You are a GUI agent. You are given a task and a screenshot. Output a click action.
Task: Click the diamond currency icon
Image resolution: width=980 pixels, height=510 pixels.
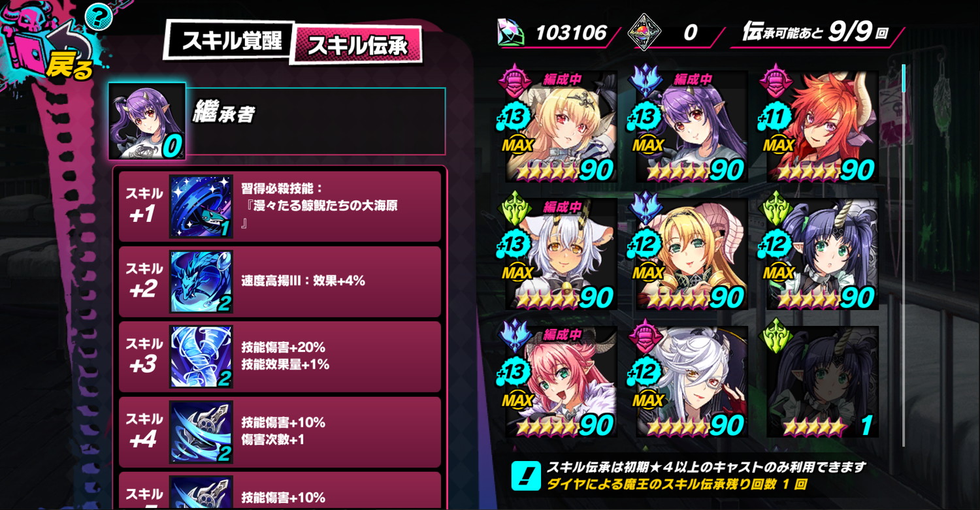tap(512, 33)
